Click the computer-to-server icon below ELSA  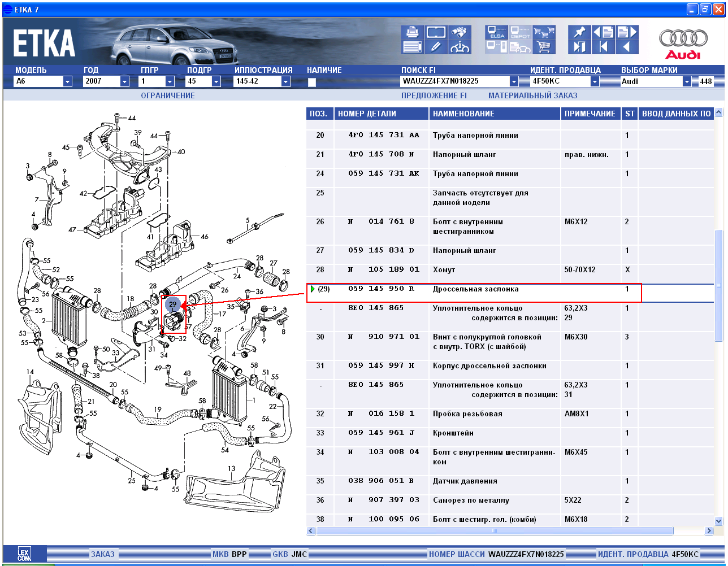[497, 47]
